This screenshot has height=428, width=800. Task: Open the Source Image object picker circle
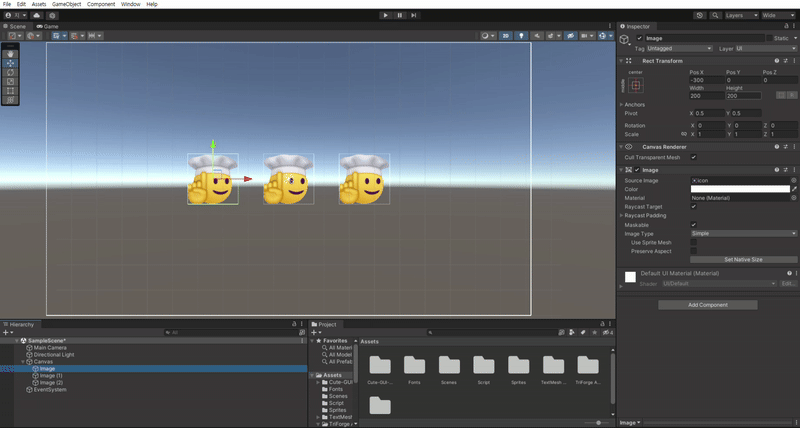pyautogui.click(x=794, y=181)
